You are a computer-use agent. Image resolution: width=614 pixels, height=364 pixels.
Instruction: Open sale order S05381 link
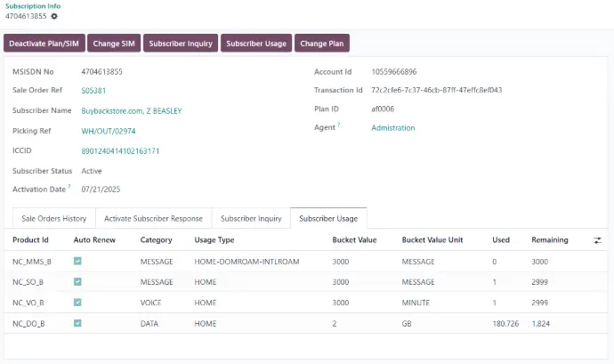93,91
